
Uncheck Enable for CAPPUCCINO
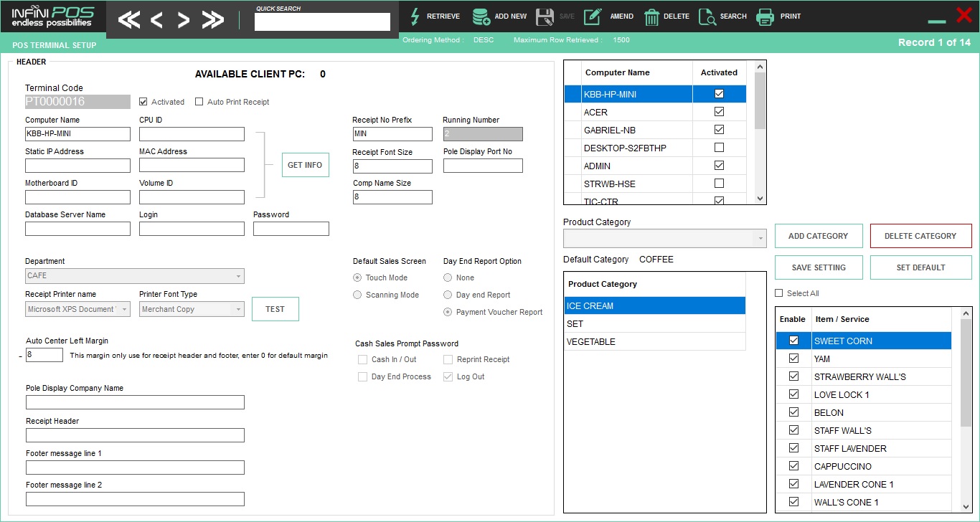(793, 466)
